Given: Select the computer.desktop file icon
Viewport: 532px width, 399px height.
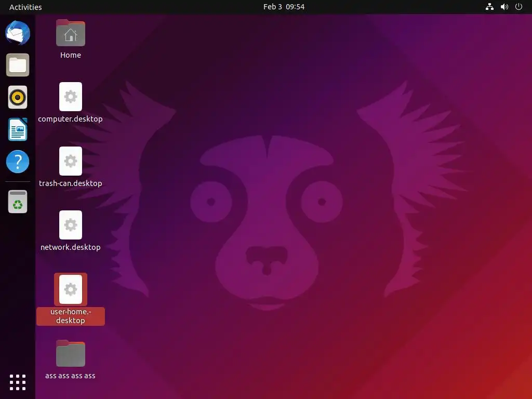Looking at the screenshot, I should pos(71,97).
